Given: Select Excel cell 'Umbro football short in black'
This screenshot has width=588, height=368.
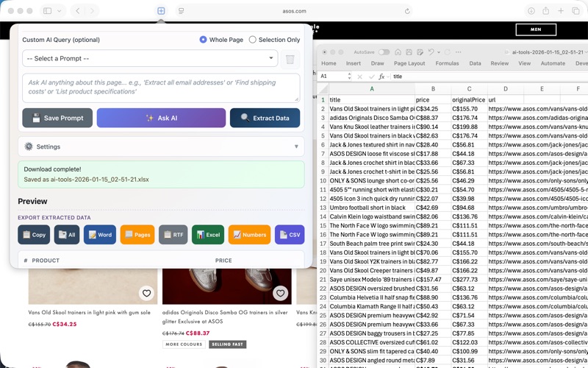Looking at the screenshot, I should (x=372, y=208).
